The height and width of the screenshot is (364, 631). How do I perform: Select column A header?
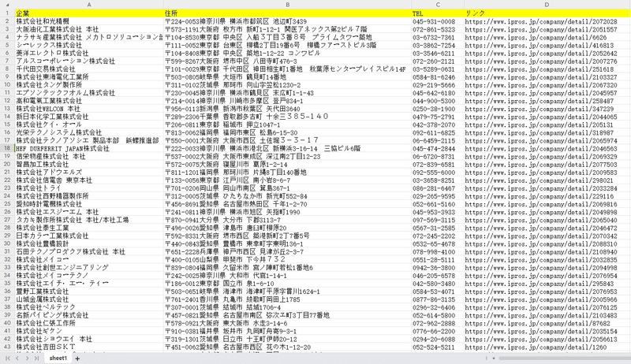pyautogui.click(x=89, y=5)
